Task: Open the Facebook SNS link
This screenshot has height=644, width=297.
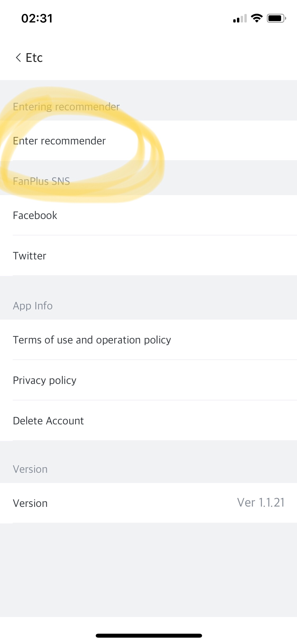Action: click(35, 215)
